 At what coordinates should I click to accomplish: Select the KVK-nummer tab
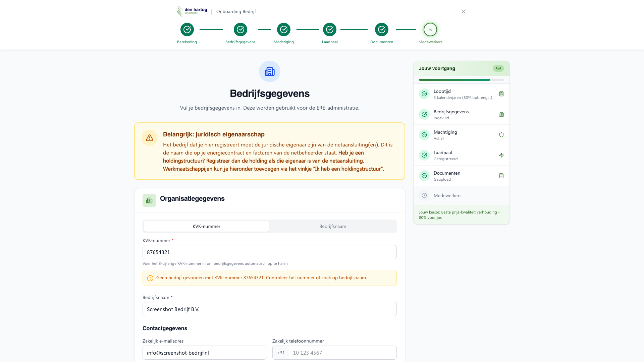206,226
